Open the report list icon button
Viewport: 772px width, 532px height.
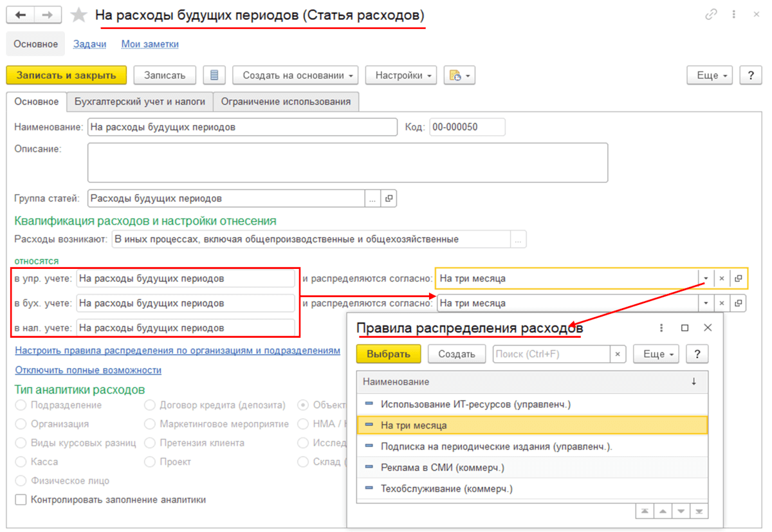tap(214, 75)
